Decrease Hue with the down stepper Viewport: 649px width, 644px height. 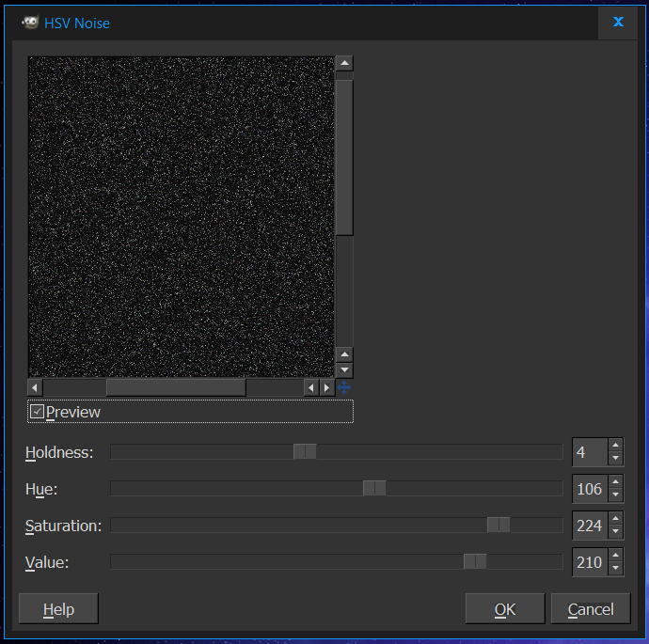(x=615, y=495)
